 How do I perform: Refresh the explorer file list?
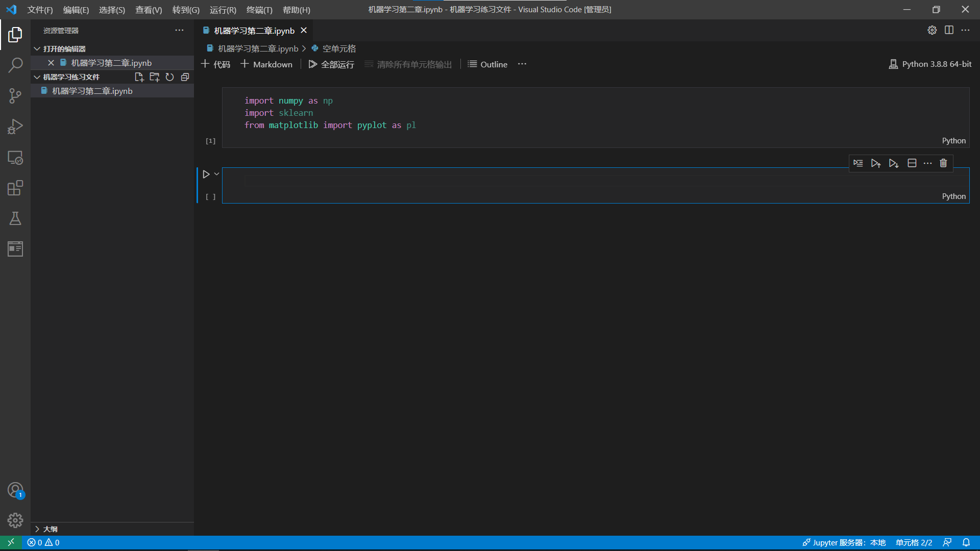pyautogui.click(x=169, y=77)
